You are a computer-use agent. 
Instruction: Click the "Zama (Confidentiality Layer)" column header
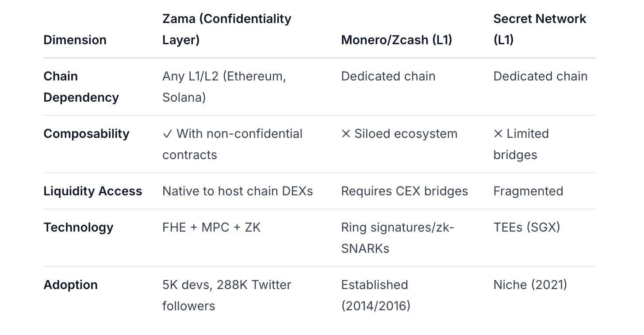tap(226, 29)
